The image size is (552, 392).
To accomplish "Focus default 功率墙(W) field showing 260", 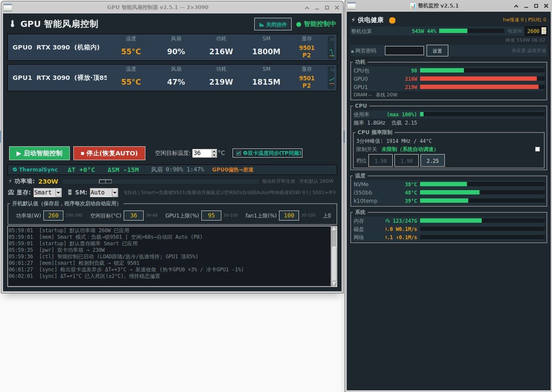I will (x=53, y=216).
